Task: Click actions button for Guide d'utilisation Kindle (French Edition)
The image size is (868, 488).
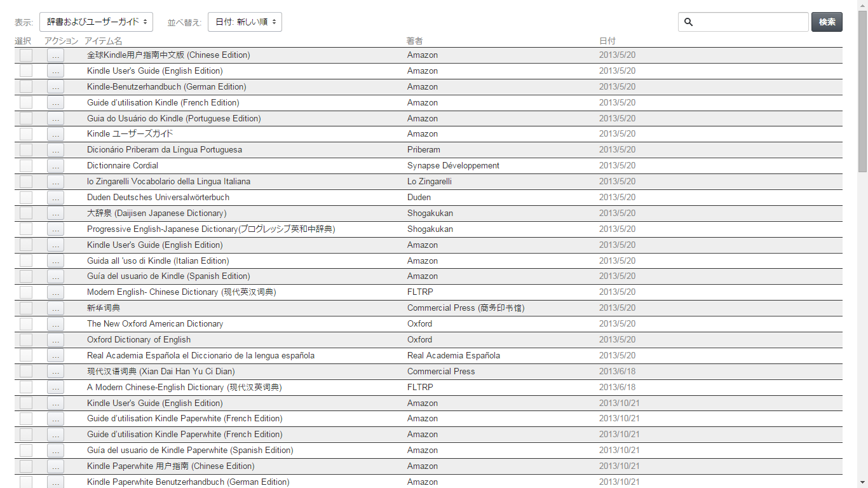Action: pos(55,103)
